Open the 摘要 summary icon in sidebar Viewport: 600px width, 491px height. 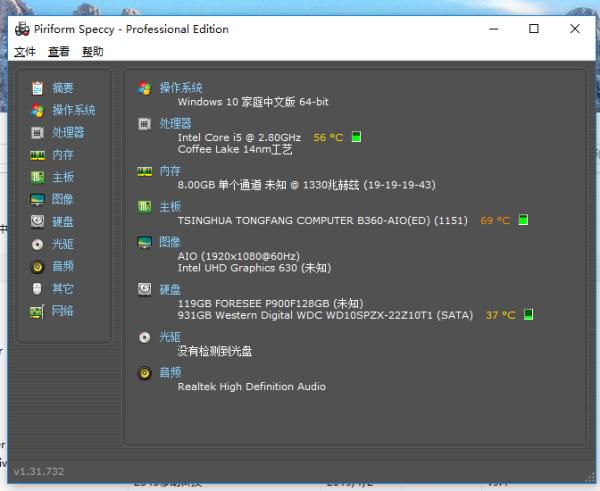(38, 88)
